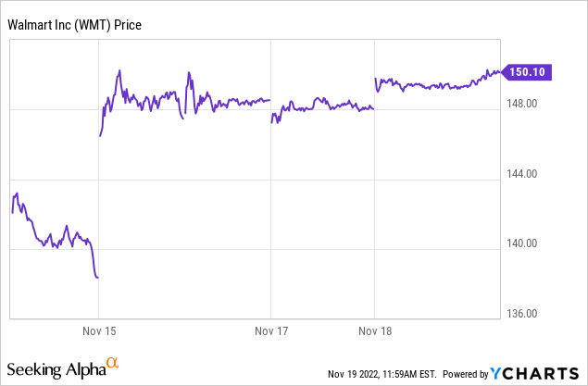Click the line segment start at Nov 17

[271, 121]
